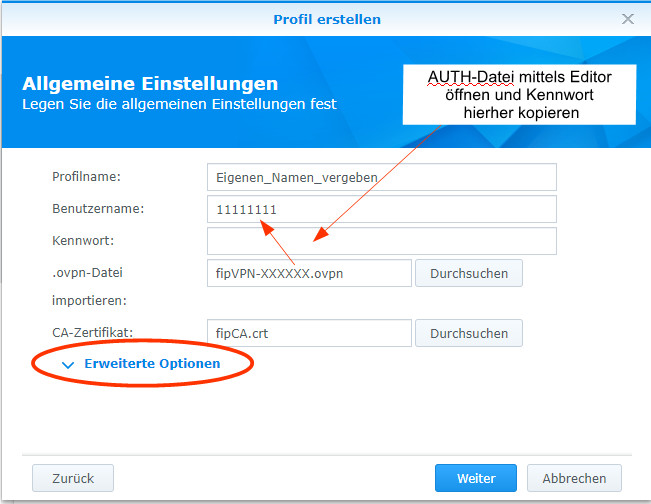
Task: Browse for the CA-Zertifikat with Durchsuchen
Action: click(x=468, y=333)
